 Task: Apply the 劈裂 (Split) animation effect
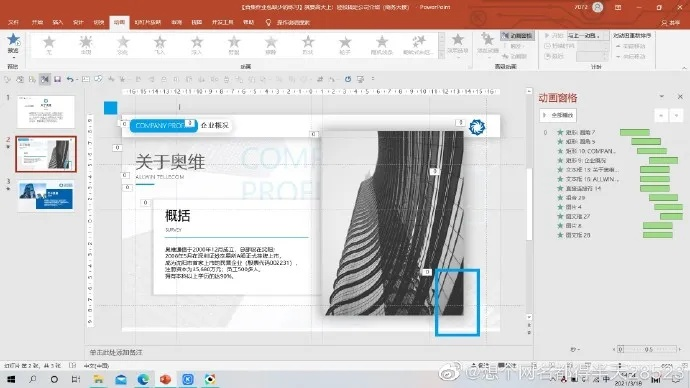[x=234, y=45]
